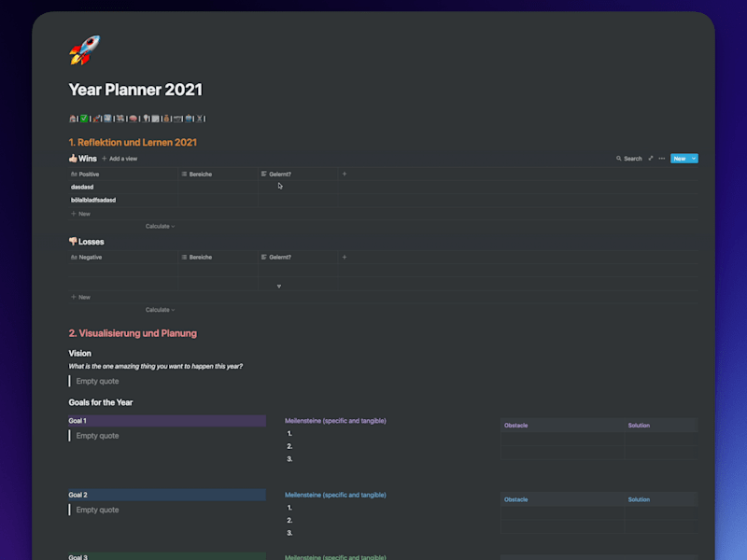Click the blue Goal 2 label

(x=167, y=495)
